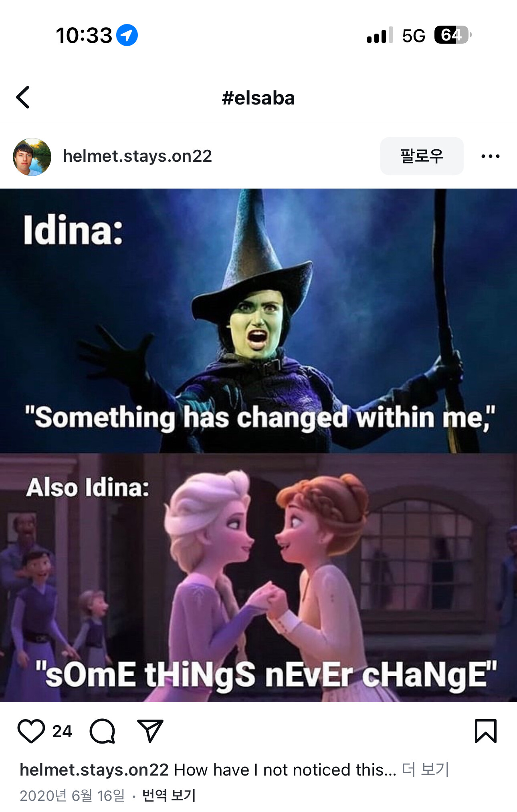Open three-dot more options menu
The height and width of the screenshot is (812, 517).
[491, 156]
